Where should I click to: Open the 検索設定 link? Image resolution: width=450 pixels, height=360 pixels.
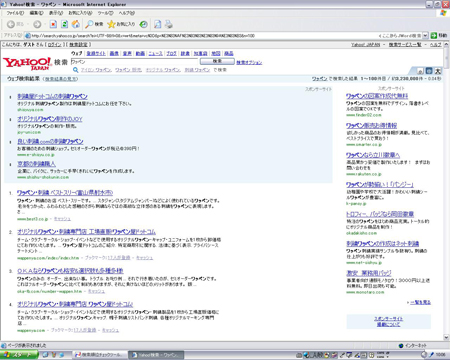[78, 44]
